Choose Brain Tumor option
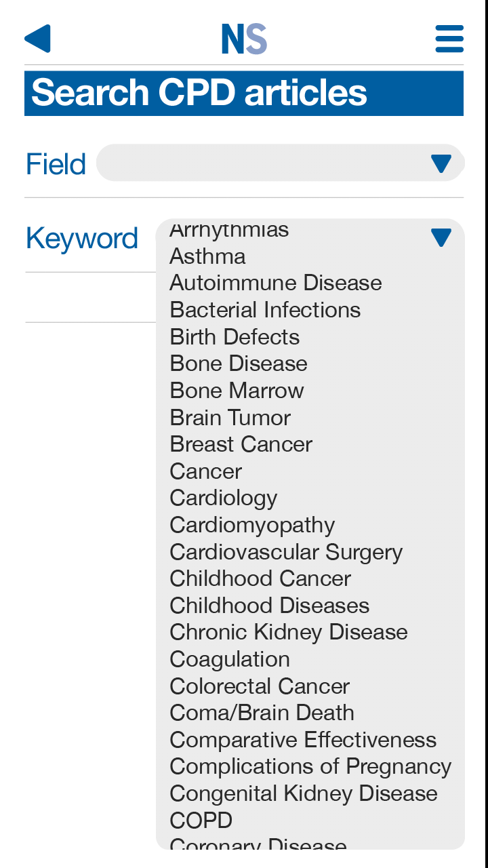Screen dimensions: 488x868 (x=230, y=418)
